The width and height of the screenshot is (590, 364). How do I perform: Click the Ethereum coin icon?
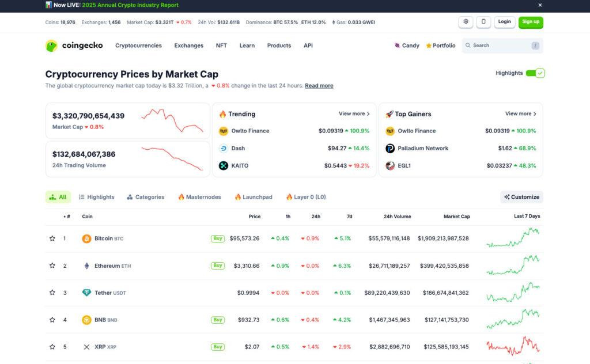pos(87,266)
